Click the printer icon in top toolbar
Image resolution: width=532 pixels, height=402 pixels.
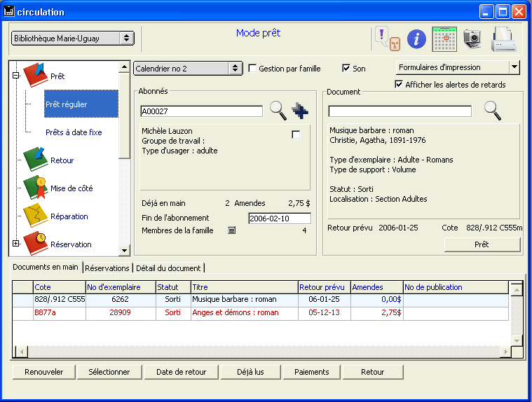[503, 39]
